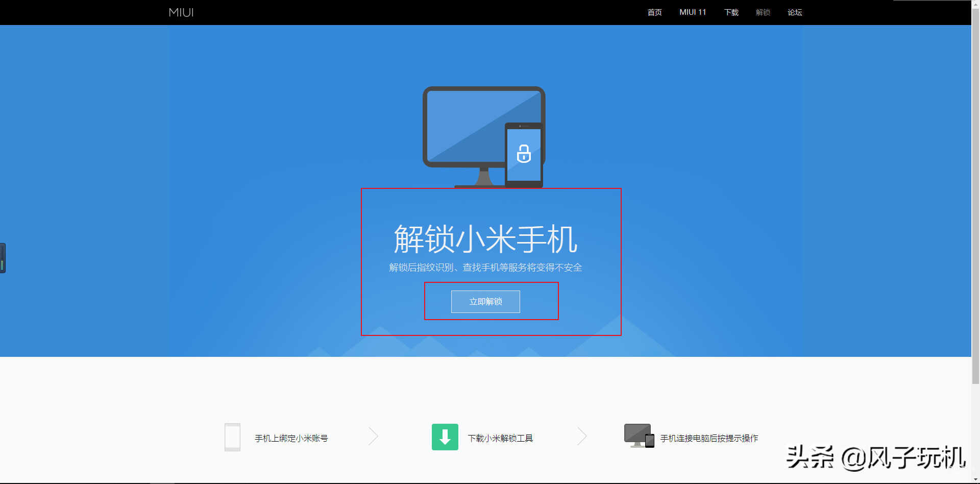Click the 解锁小米手机 heading
Viewport: 980px width, 484px height.
(485, 239)
